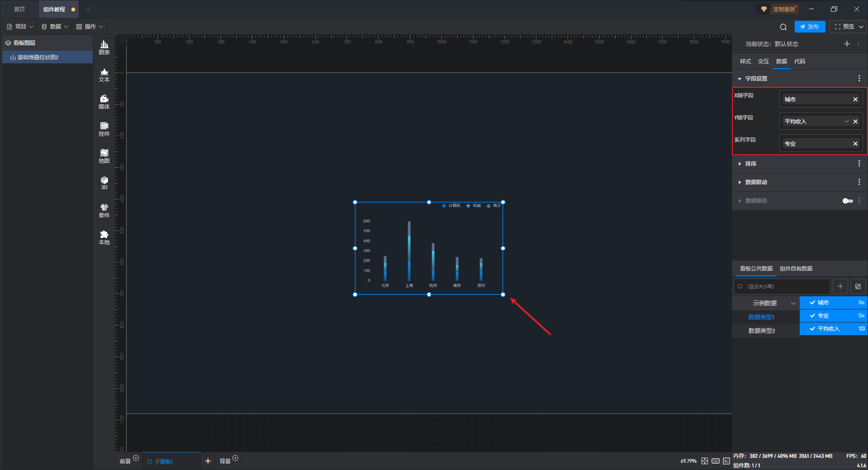The image size is (868, 470).
Task: Clear the X轴字段 value 城市
Action: tap(855, 100)
